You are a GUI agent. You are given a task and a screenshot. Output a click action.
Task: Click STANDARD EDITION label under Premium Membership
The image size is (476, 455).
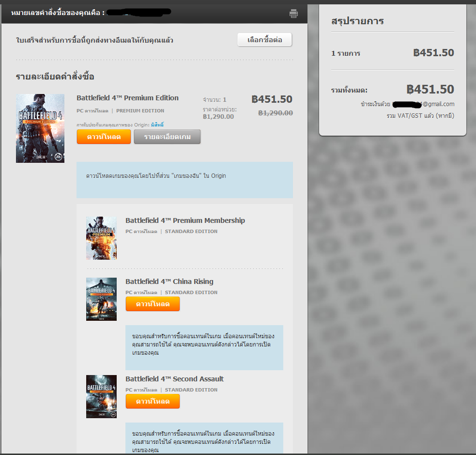[x=191, y=232]
